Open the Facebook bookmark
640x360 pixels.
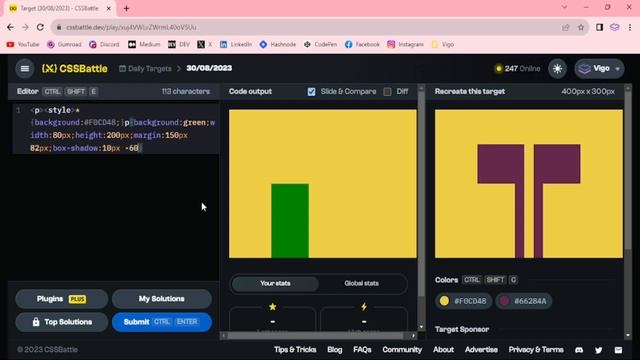(x=362, y=44)
